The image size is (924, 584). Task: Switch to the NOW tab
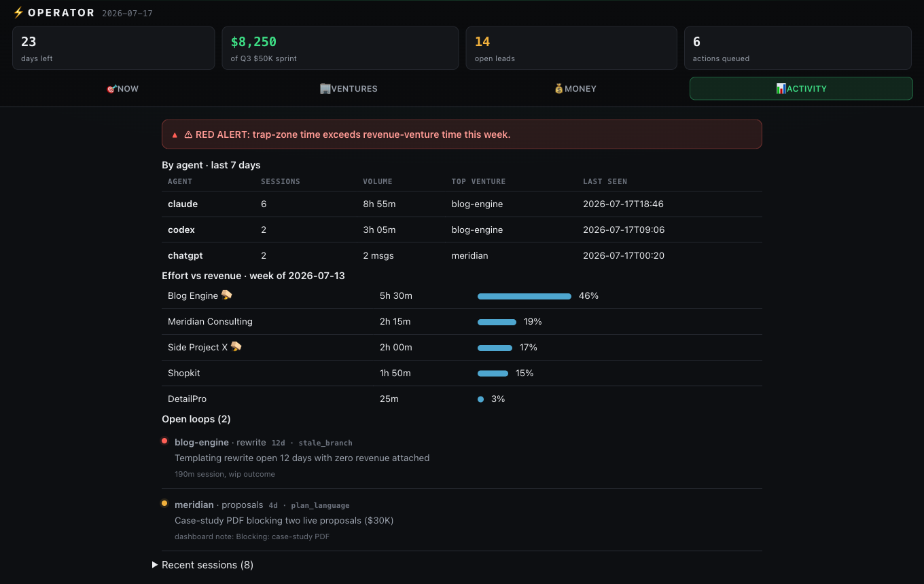122,88
